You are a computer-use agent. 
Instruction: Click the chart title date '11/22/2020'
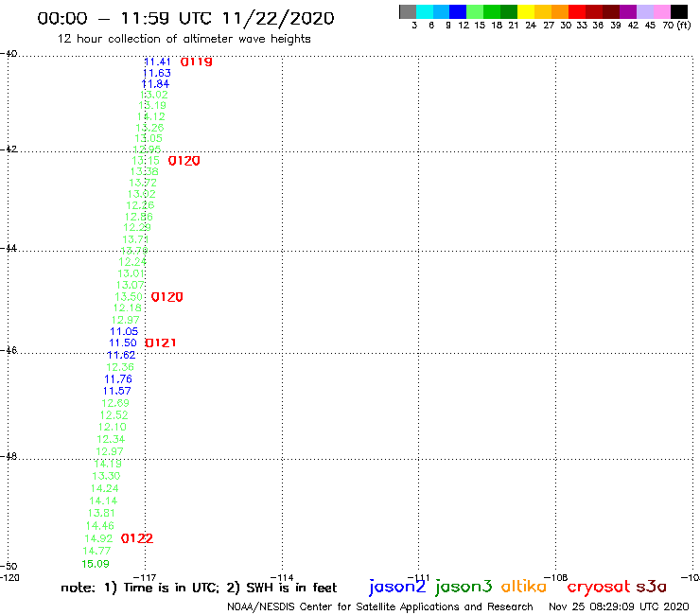(278, 19)
